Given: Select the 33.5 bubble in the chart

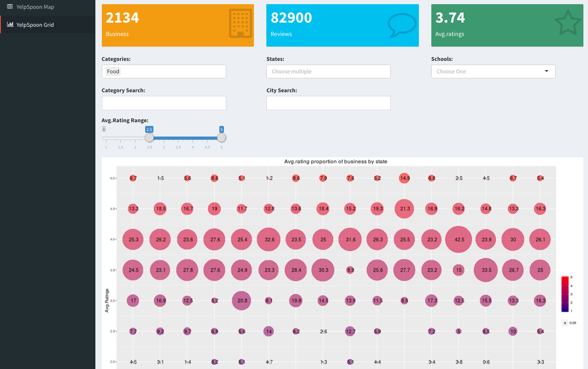Looking at the screenshot, I should pos(486,270).
